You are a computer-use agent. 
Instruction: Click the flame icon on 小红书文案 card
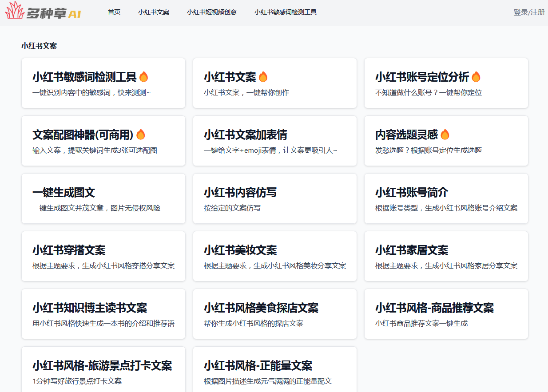click(x=263, y=76)
